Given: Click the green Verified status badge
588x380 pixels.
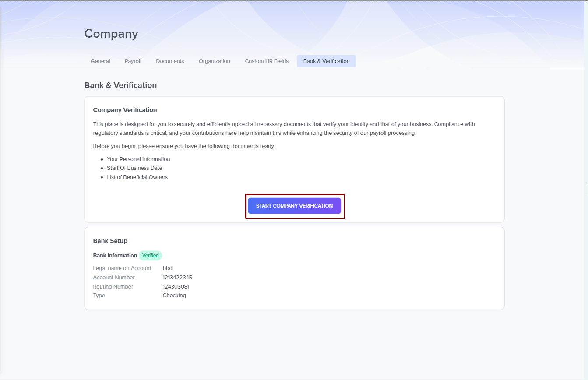Looking at the screenshot, I should tap(150, 255).
